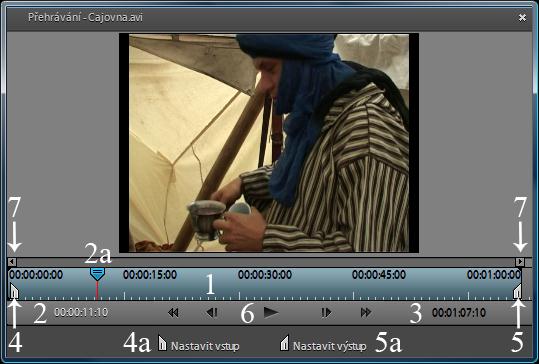Image resolution: width=539 pixels, height=364 pixels.
Task: Click the current time field 00:00:11:10
Action: [81, 312]
